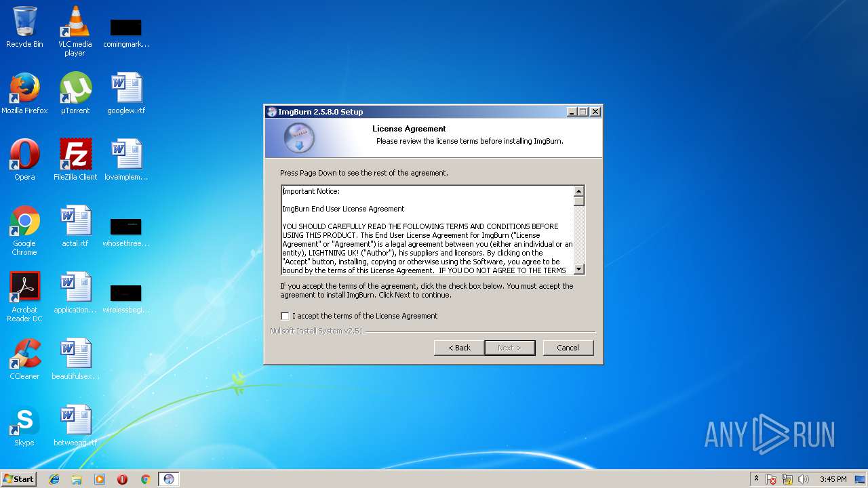868x488 pixels.
Task: Click inside the license agreement text box
Action: coord(428,230)
